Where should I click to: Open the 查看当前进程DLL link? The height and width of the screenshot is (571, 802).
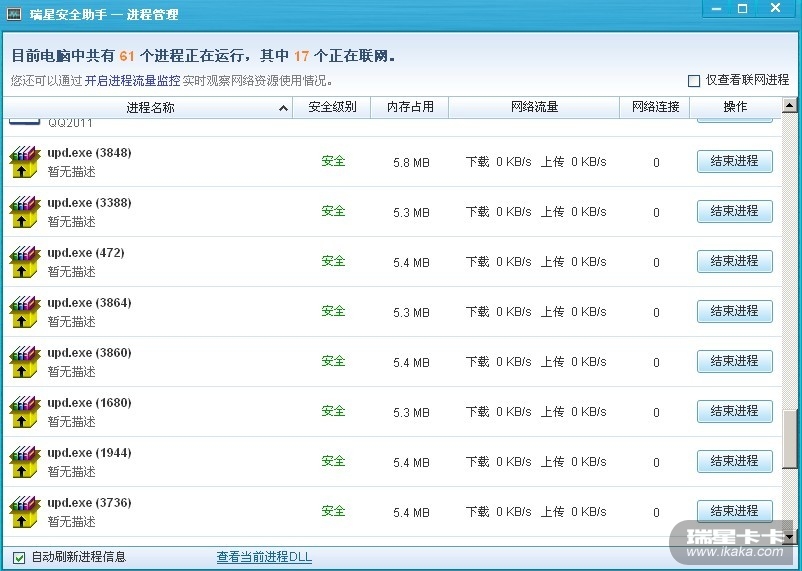tap(264, 557)
